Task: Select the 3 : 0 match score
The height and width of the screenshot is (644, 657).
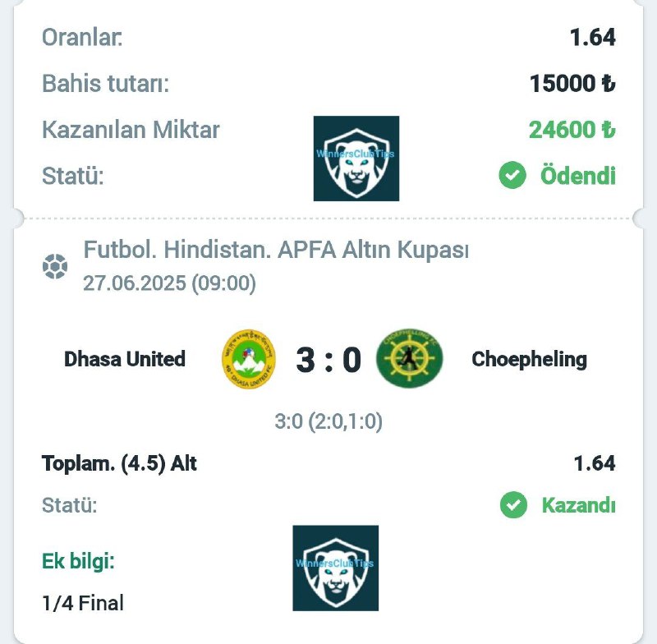Action: [x=328, y=360]
